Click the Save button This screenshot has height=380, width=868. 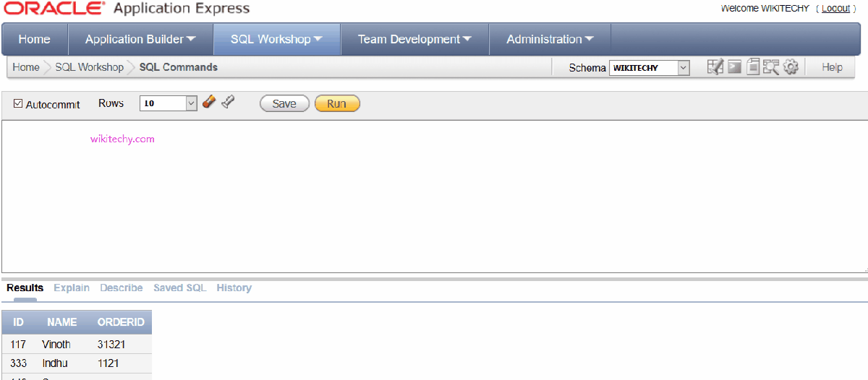point(284,103)
